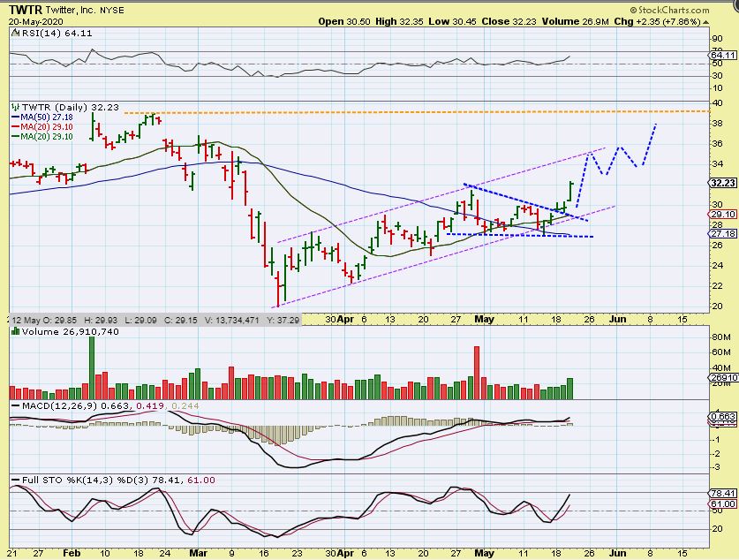Click the May label below the price panel
739x560 pixels.
point(484,319)
